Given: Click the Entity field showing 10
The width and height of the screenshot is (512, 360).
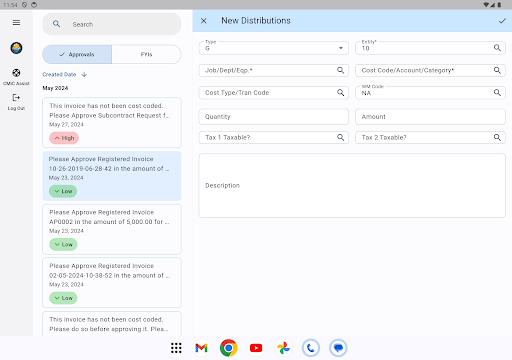Looking at the screenshot, I should (x=430, y=48).
